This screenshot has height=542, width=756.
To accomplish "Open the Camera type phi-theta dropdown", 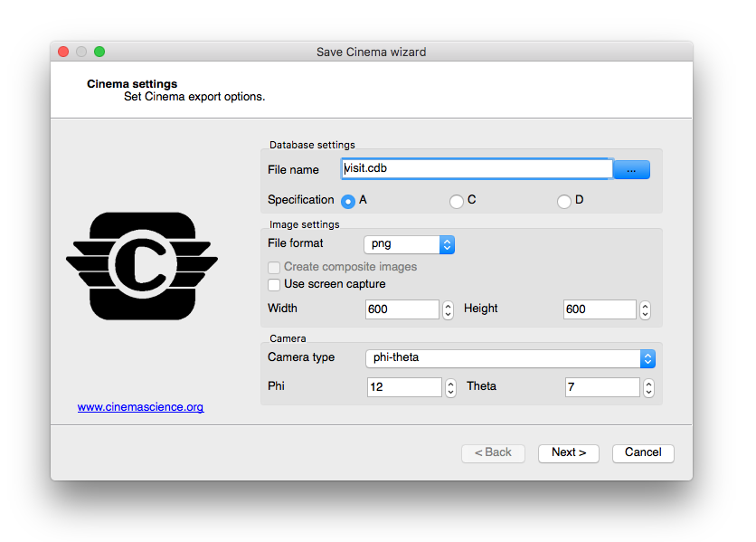I will (x=510, y=358).
